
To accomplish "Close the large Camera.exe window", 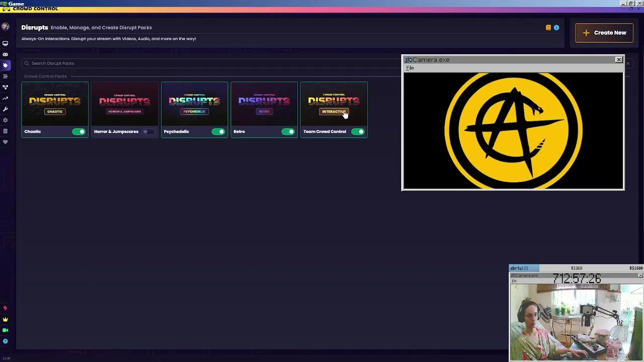I will click(619, 60).
